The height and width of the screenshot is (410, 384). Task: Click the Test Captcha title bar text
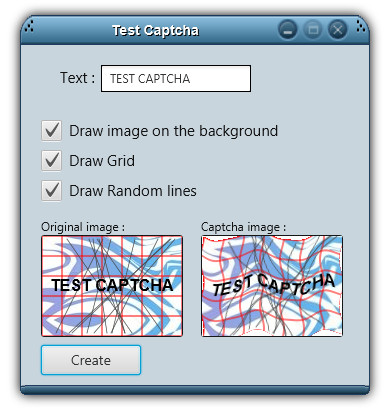click(155, 30)
